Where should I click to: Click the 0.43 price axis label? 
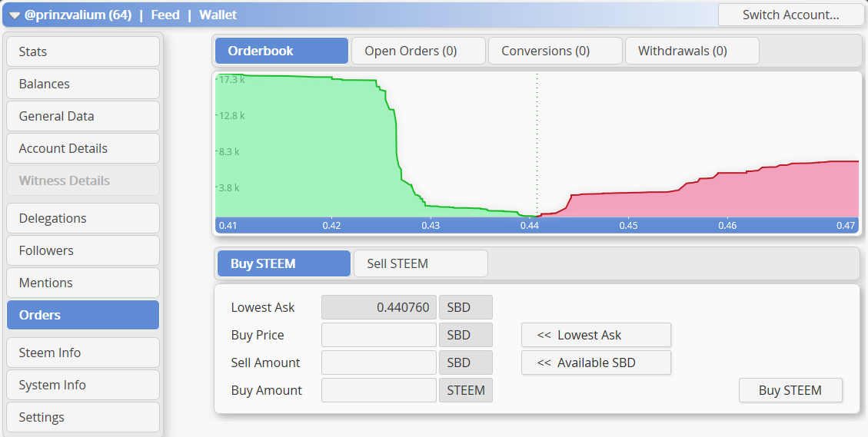[x=430, y=226]
